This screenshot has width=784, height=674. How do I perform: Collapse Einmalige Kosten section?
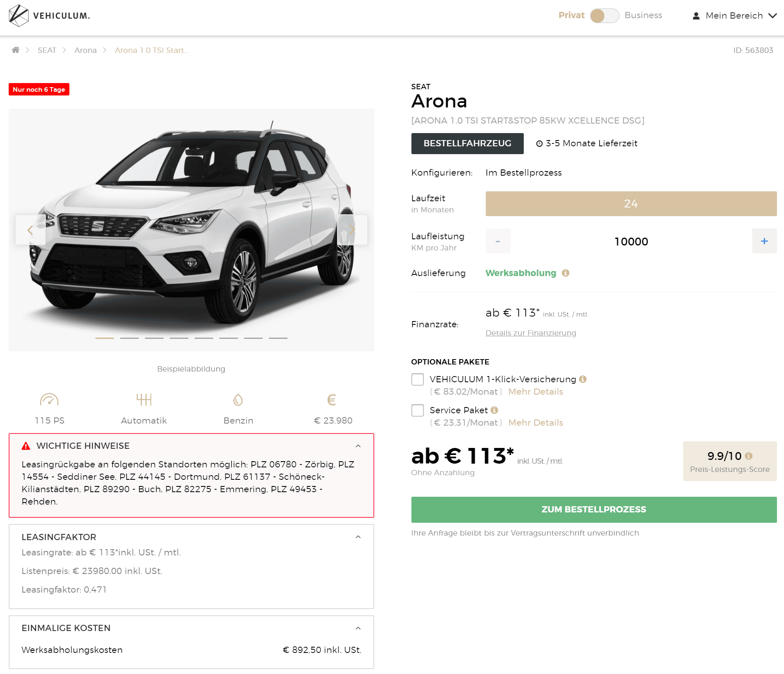click(x=358, y=628)
